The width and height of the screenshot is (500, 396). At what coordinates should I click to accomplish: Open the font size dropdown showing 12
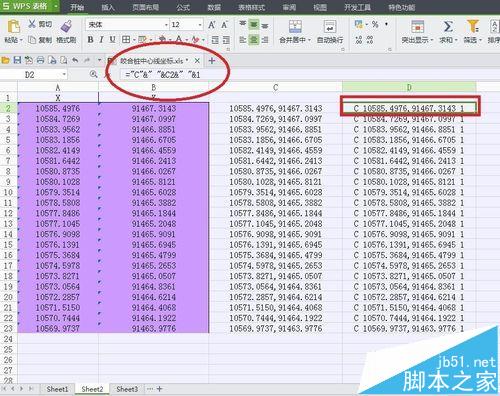tap(200, 25)
